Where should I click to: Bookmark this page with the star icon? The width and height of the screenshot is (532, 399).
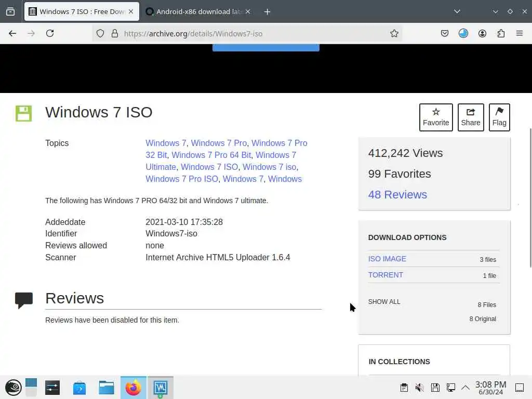coord(394,33)
